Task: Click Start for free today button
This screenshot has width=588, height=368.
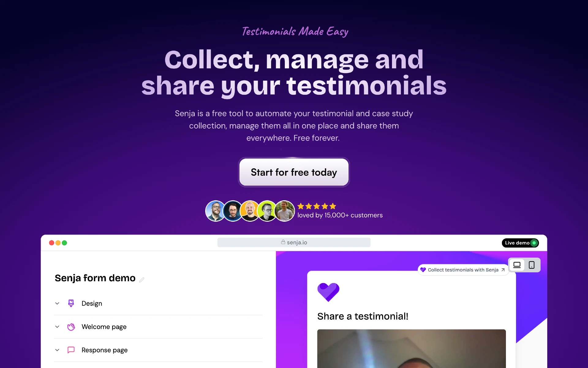Action: (294, 172)
